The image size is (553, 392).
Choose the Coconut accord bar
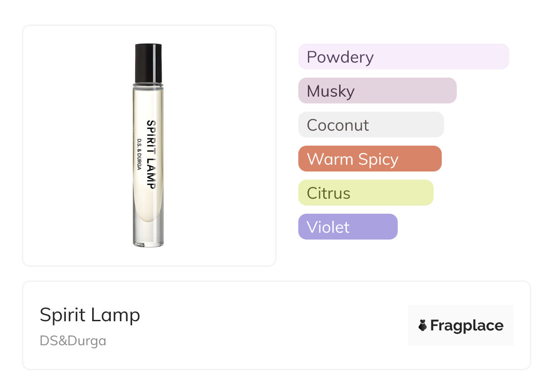[371, 125]
